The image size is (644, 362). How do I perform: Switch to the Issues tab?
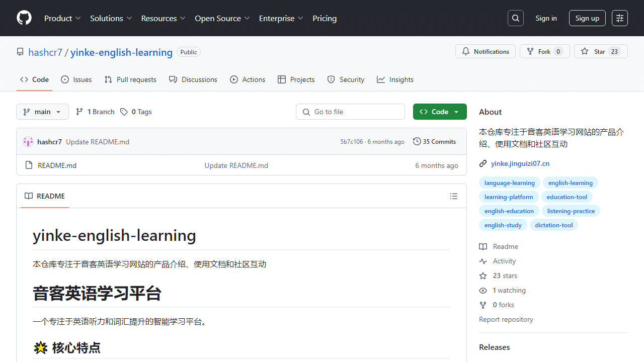tap(76, 79)
